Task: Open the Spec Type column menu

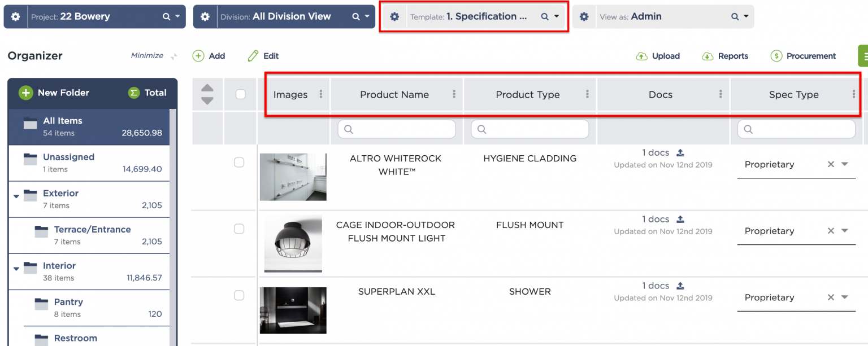Action: coord(855,94)
